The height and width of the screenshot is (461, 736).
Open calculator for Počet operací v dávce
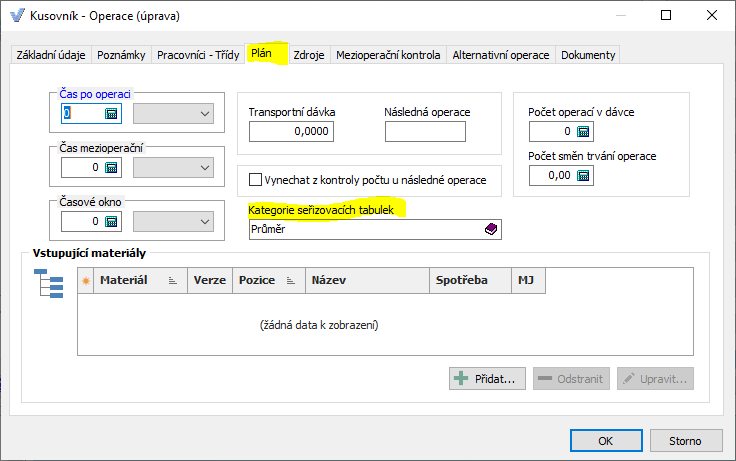584,132
